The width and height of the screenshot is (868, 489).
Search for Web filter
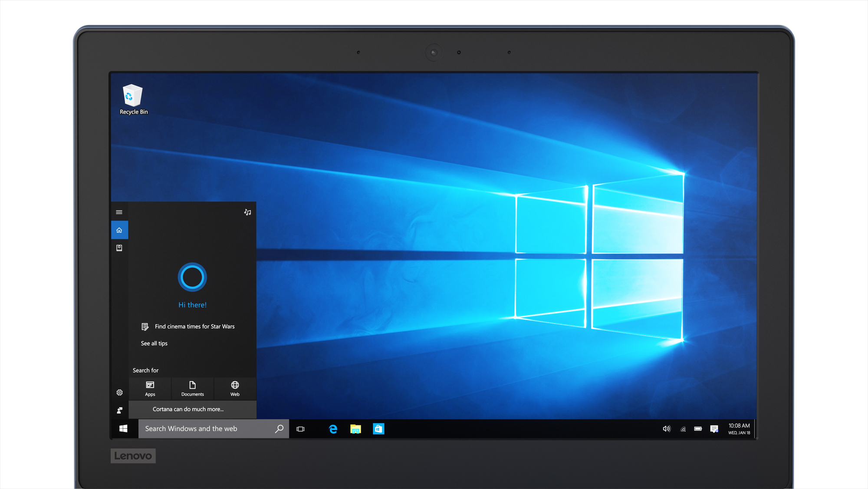pos(235,388)
